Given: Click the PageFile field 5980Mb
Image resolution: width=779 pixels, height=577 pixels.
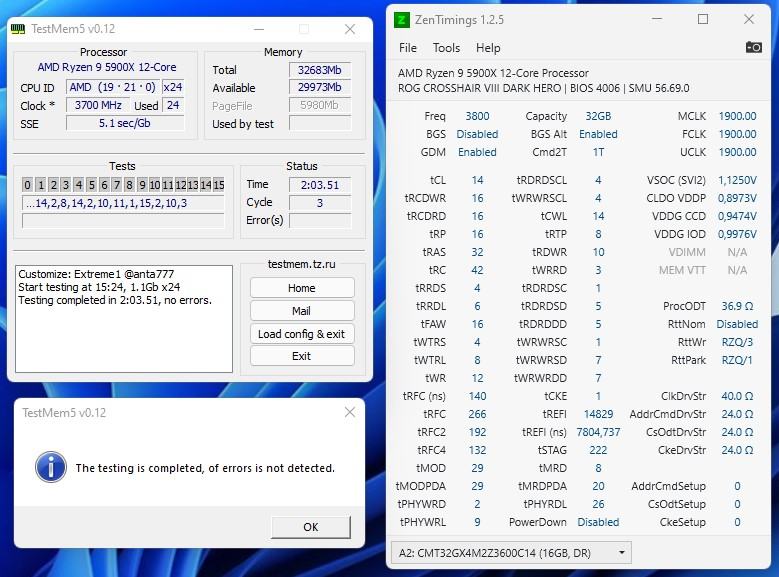Looking at the screenshot, I should point(320,105).
